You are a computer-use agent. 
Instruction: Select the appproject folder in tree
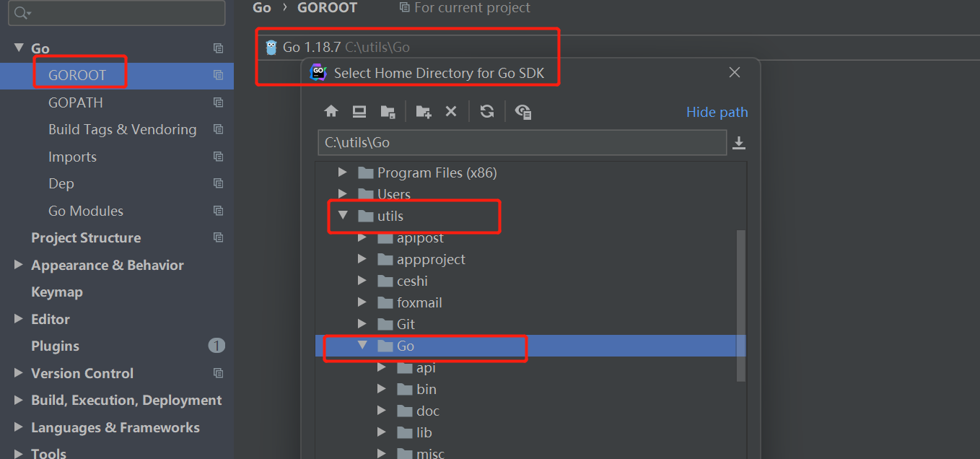pos(431,259)
